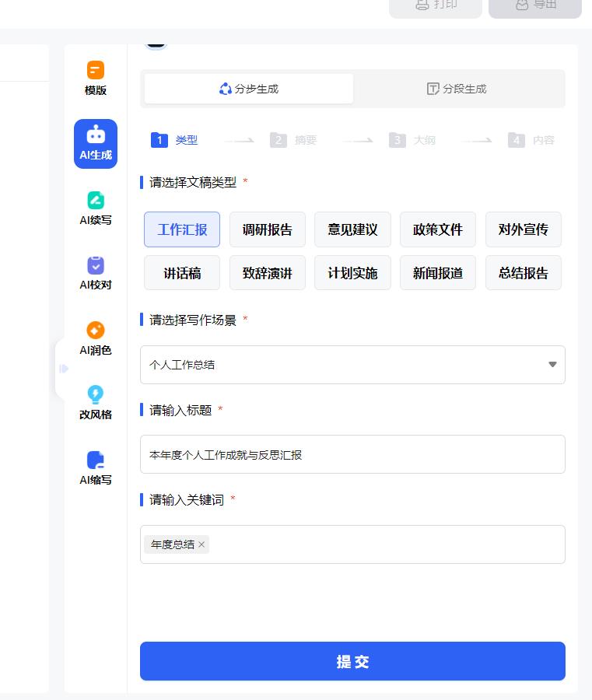Open the AI校对 proofreading tool
This screenshot has width=592, height=700.
(96, 273)
